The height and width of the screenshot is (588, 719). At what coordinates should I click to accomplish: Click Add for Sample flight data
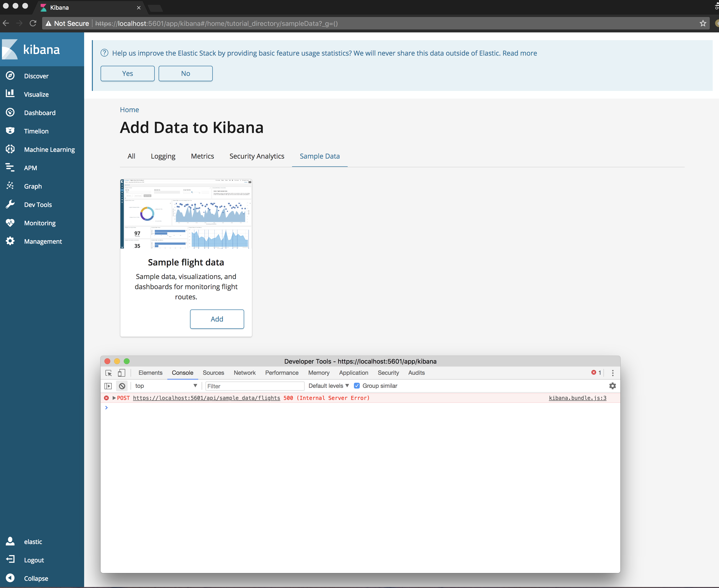[x=217, y=319]
